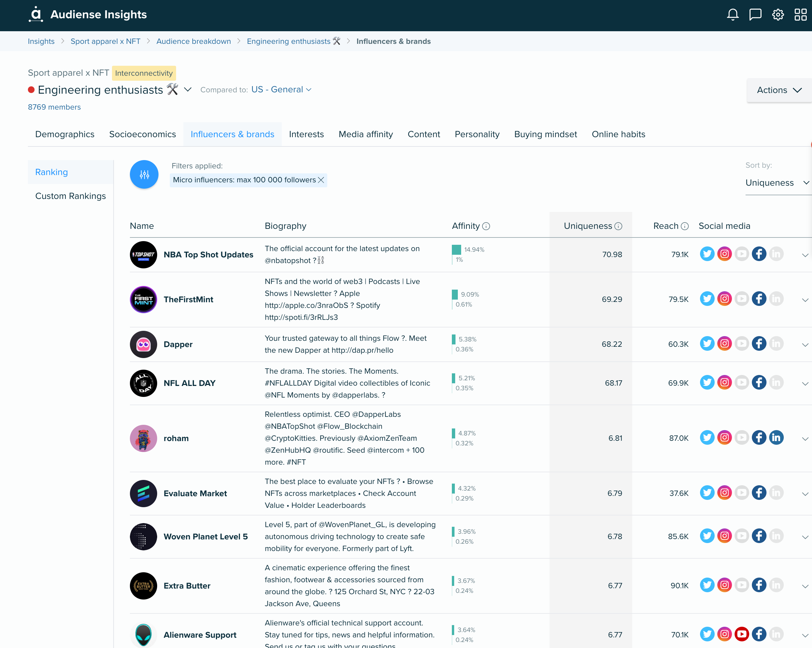Click the NFL ALL DAY profile thumbnail

tap(143, 383)
